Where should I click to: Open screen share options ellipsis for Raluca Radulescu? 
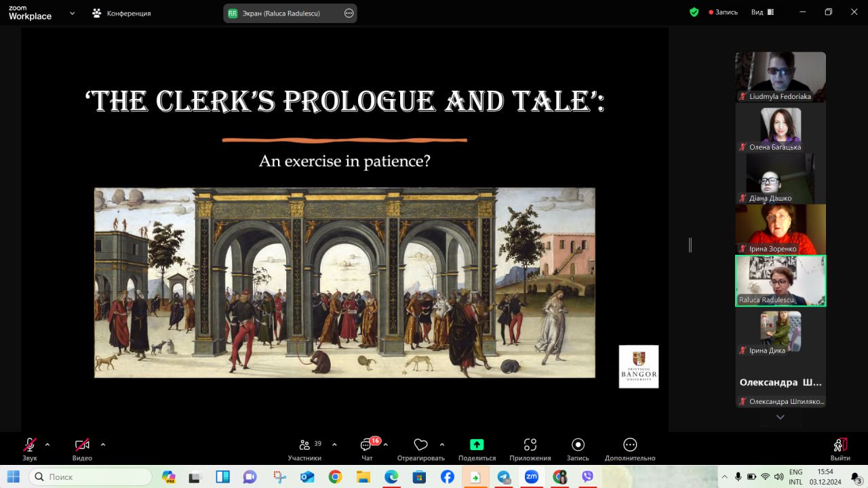point(349,13)
